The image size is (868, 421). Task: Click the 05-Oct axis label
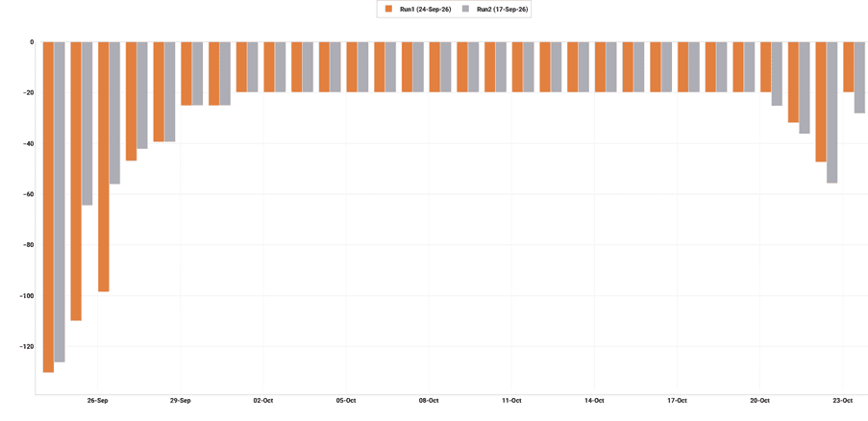pos(346,400)
